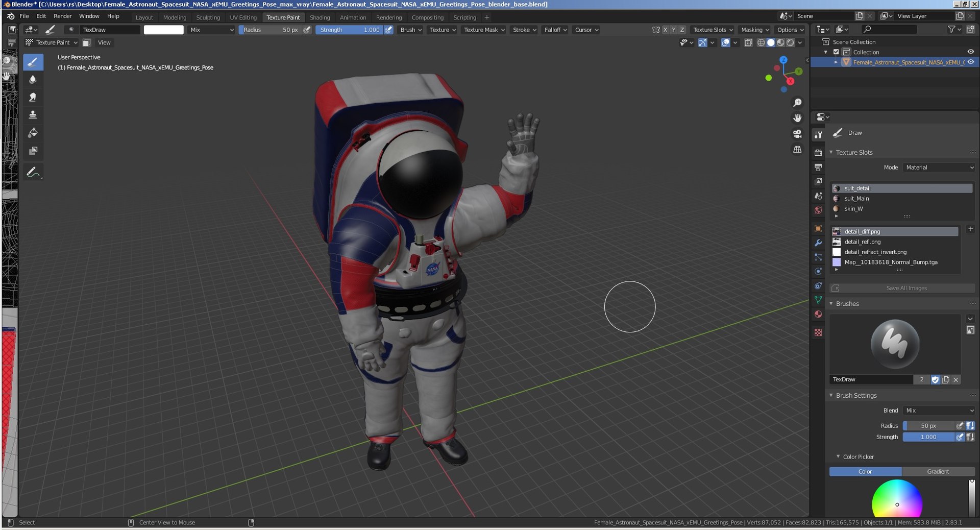Open the Scripting workspace tab

pos(464,17)
